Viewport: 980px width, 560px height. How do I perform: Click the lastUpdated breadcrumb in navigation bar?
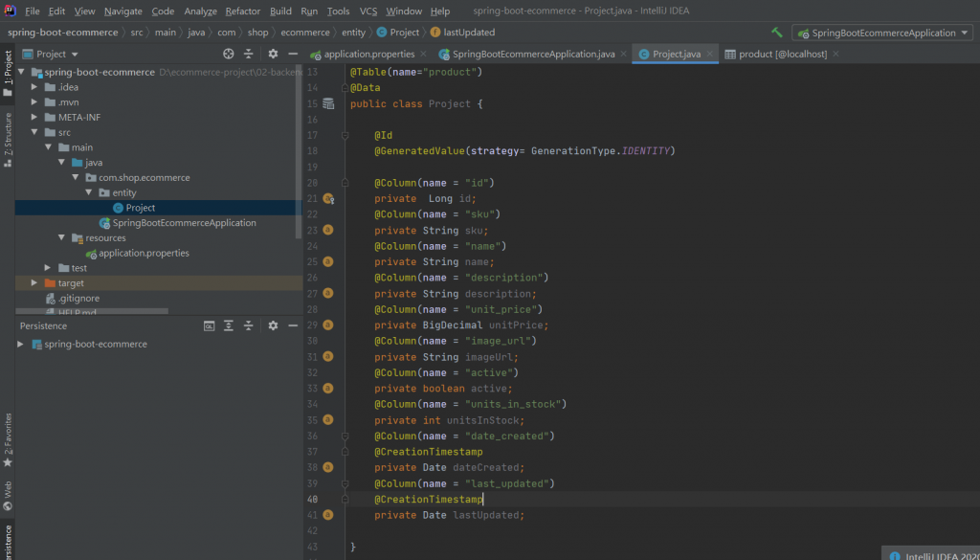[469, 33]
